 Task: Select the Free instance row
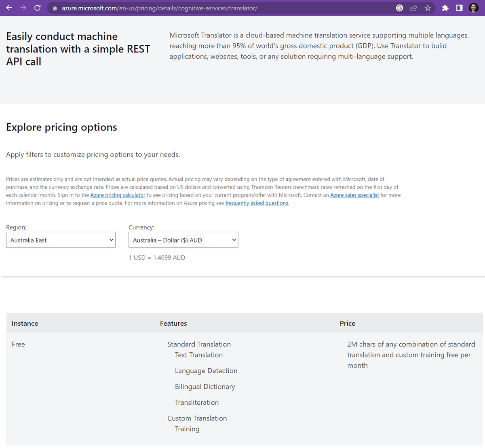pos(18,344)
